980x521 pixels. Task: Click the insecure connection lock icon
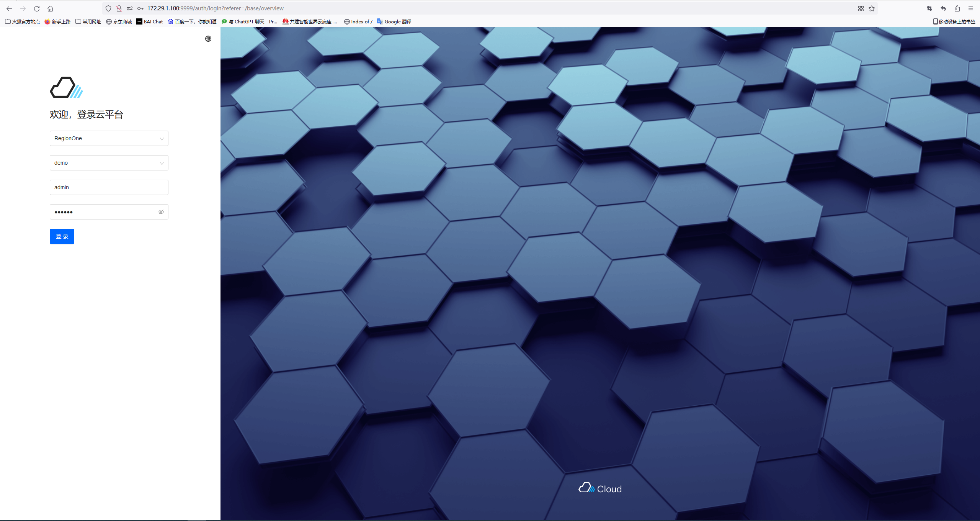coord(119,8)
